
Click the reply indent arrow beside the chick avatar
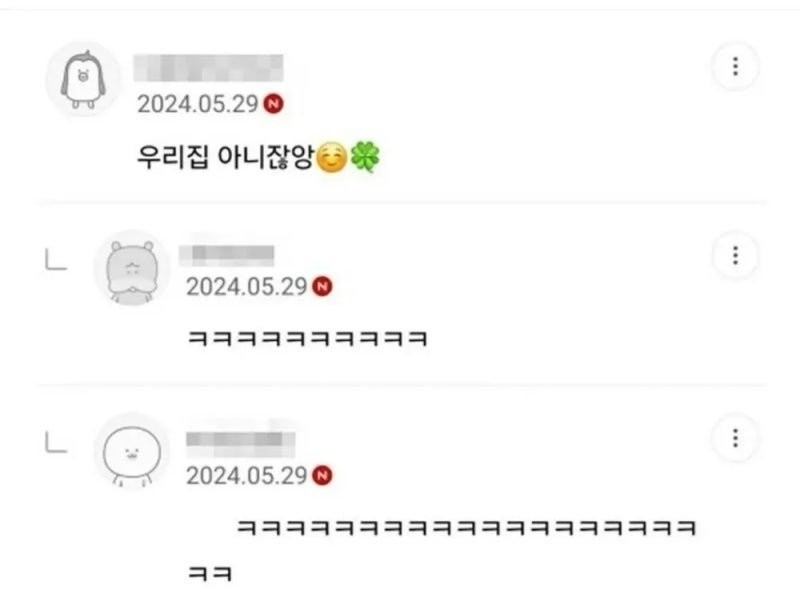pyautogui.click(x=56, y=442)
